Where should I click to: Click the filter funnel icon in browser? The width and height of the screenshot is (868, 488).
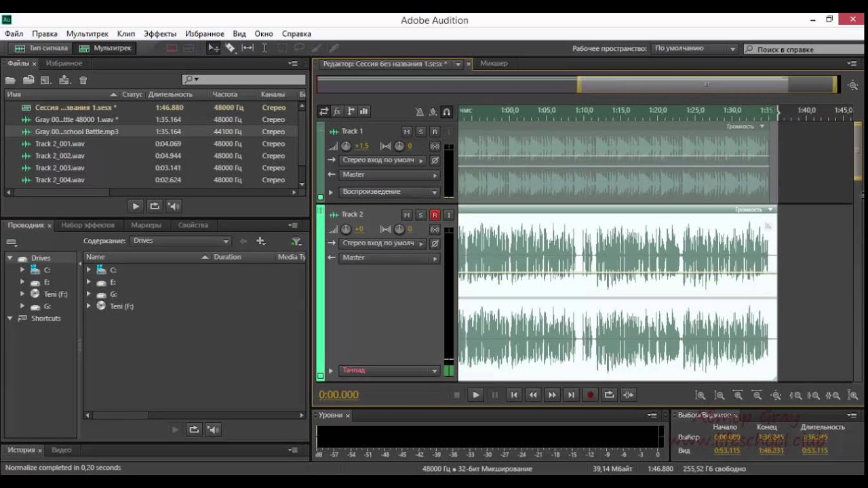coord(296,241)
